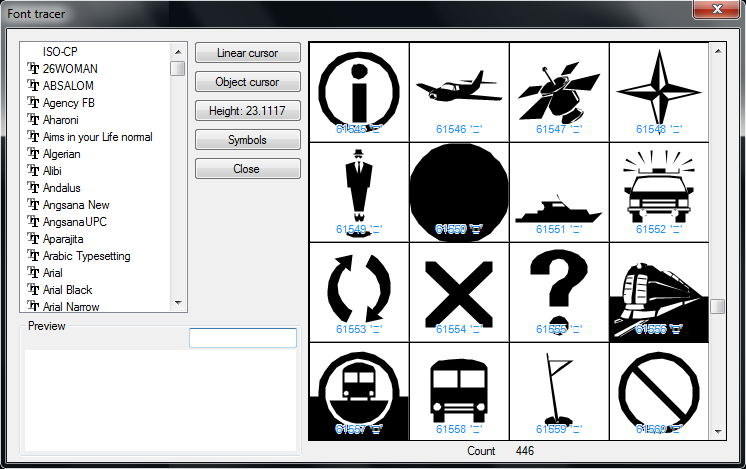This screenshot has width=746, height=469.
Task: Click the Linear cursor button
Action: [x=247, y=53]
